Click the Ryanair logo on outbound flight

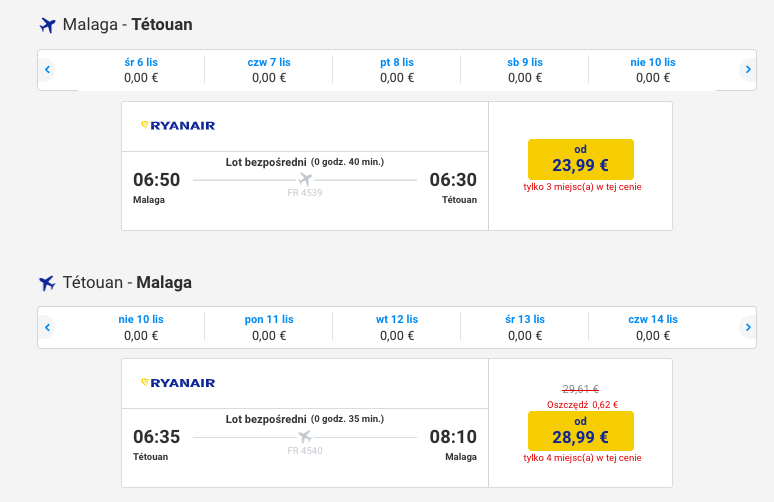[x=178, y=125]
